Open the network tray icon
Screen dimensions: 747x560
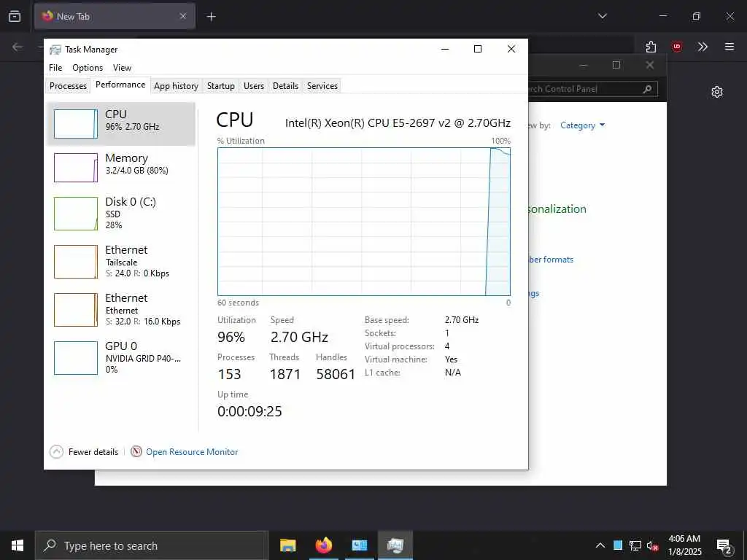click(x=635, y=545)
